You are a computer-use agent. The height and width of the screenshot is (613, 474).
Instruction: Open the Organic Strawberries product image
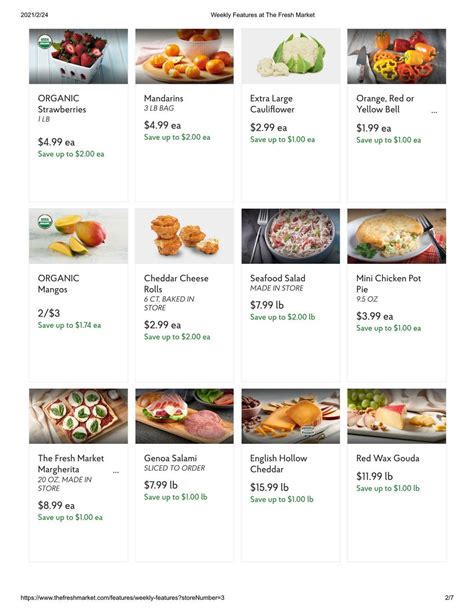pyautogui.click(x=78, y=56)
